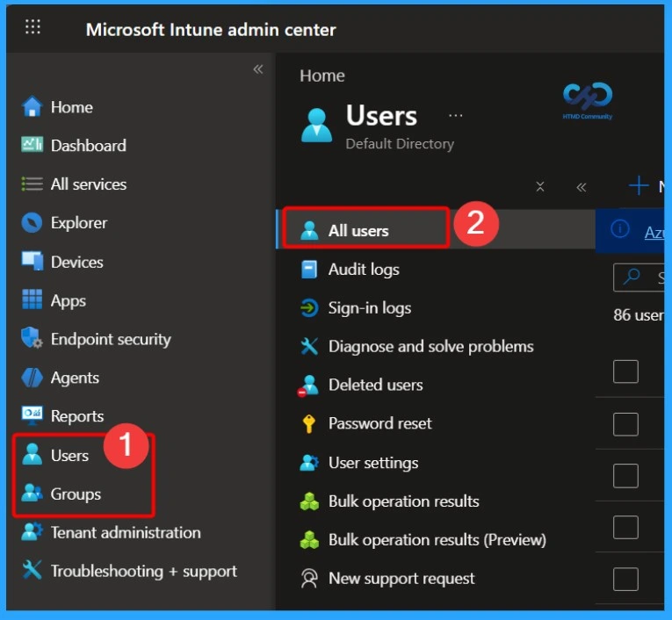
Task: Click the Agents icon in sidebar
Action: tap(33, 378)
